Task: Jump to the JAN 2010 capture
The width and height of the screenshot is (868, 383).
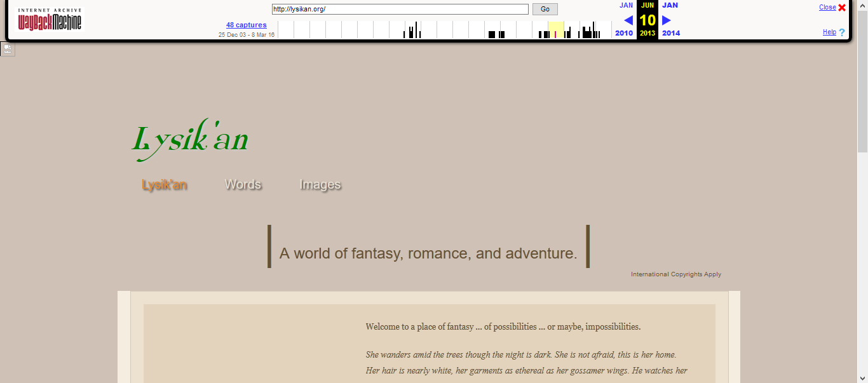Action: coord(626,5)
